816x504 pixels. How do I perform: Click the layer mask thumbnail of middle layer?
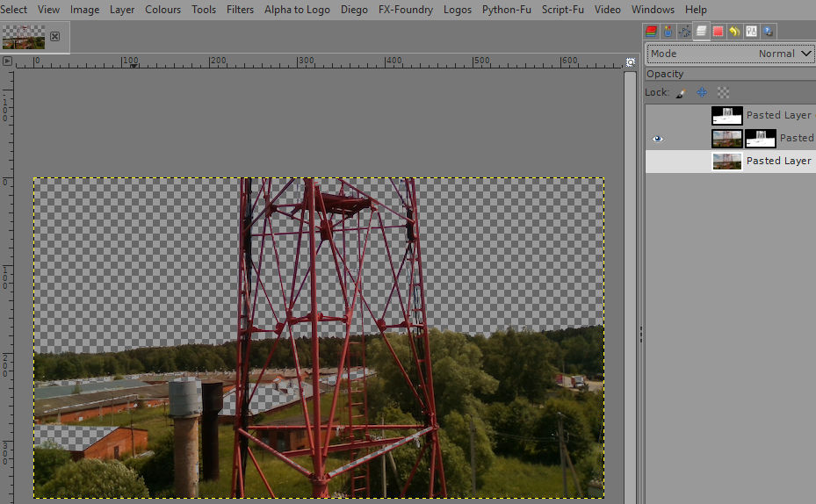click(x=760, y=139)
